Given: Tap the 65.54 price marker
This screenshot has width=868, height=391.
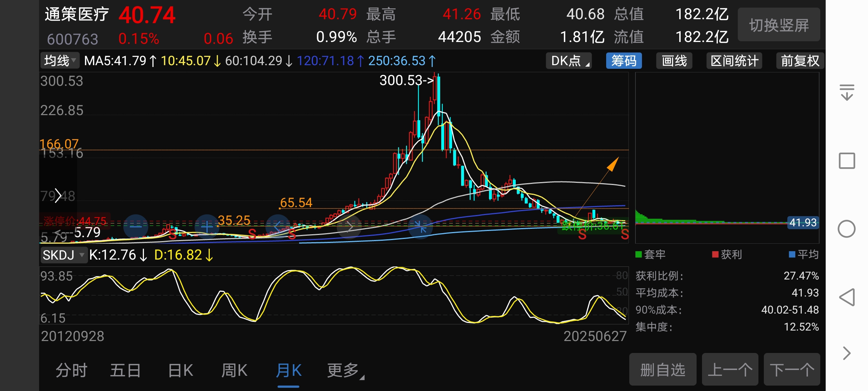Looking at the screenshot, I should coord(296,202).
